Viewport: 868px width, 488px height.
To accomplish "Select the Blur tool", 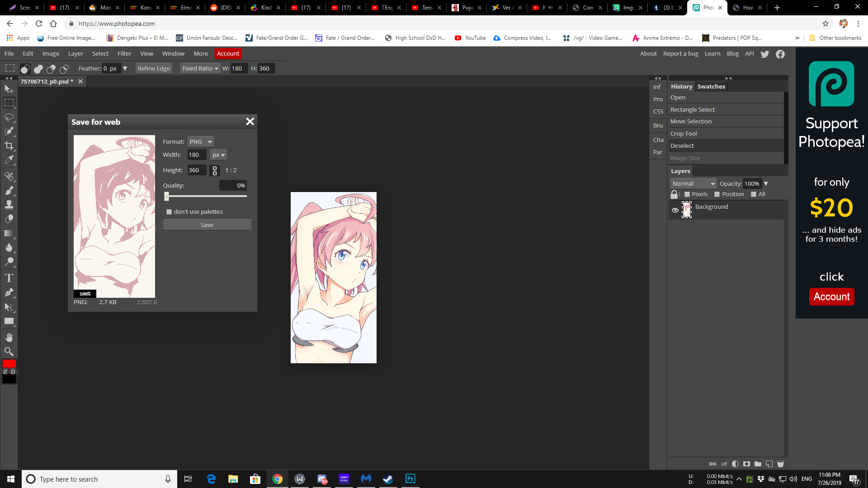I will (x=9, y=248).
